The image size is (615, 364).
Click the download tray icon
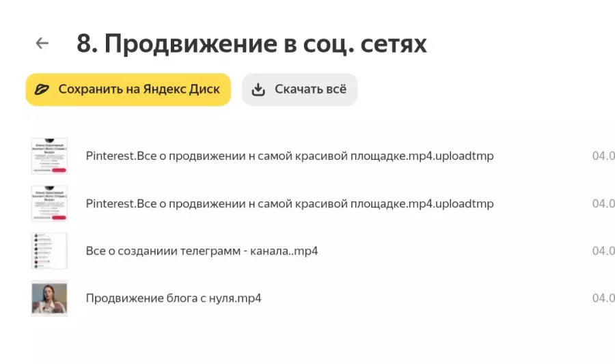tap(258, 89)
